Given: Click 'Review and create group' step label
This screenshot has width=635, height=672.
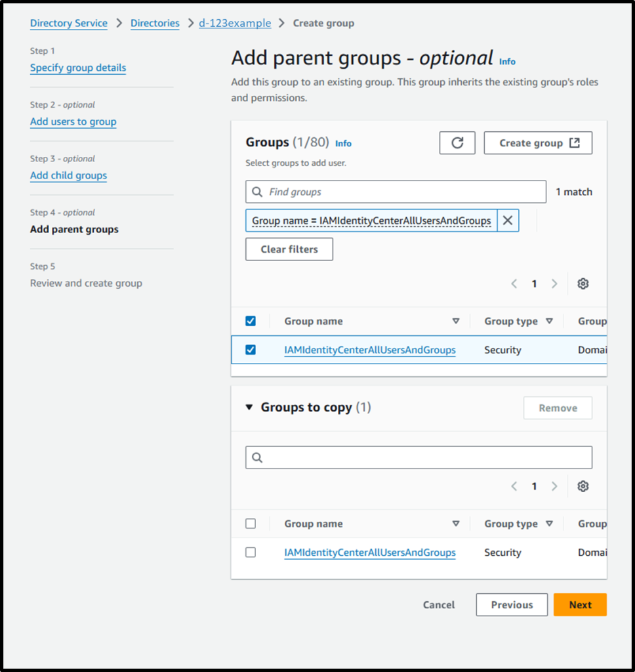Looking at the screenshot, I should click(86, 283).
